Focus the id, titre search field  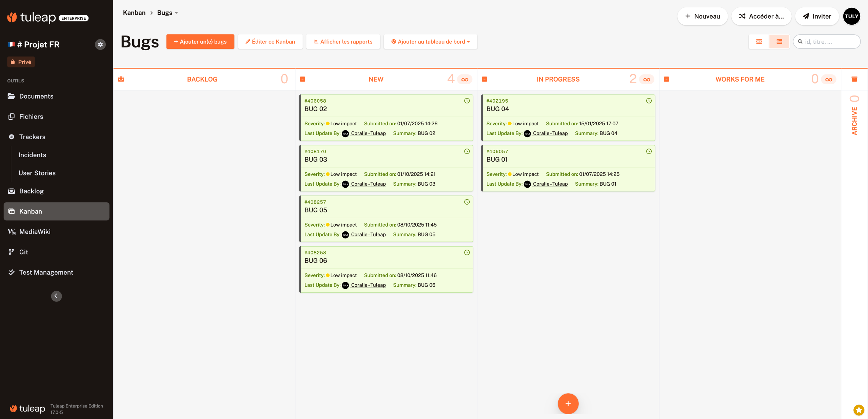830,42
